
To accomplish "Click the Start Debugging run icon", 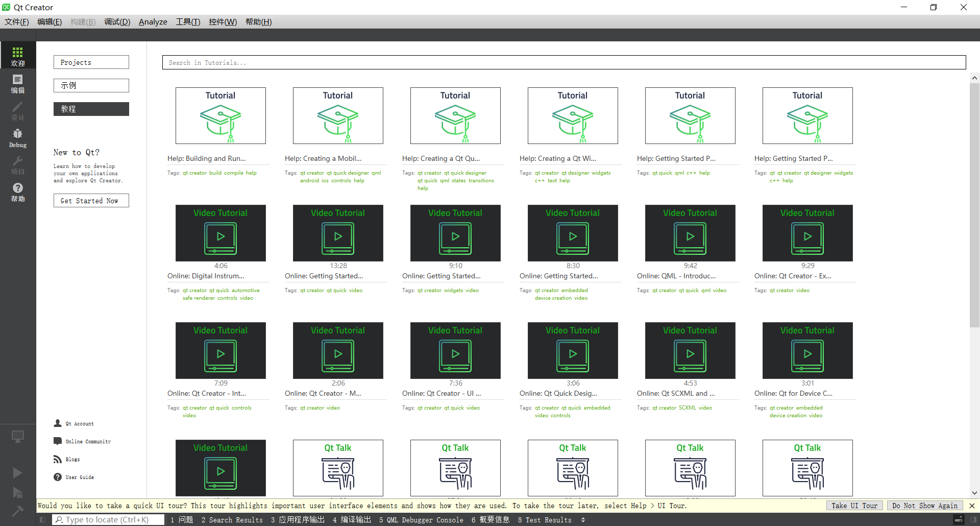I will click(x=17, y=492).
